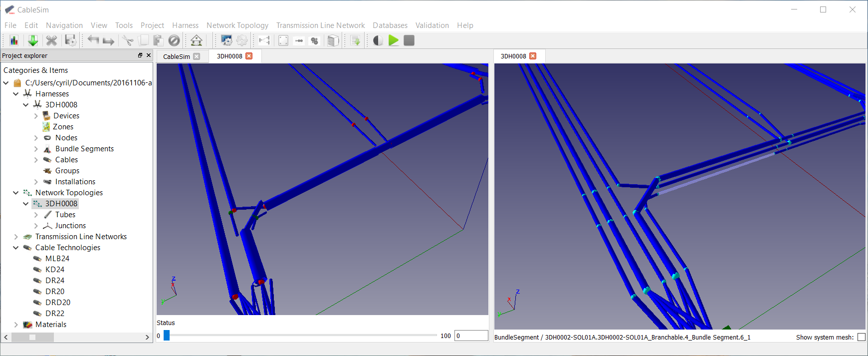The height and width of the screenshot is (356, 868).
Task: Collapse the Network Topologies tree node
Action: [16, 193]
